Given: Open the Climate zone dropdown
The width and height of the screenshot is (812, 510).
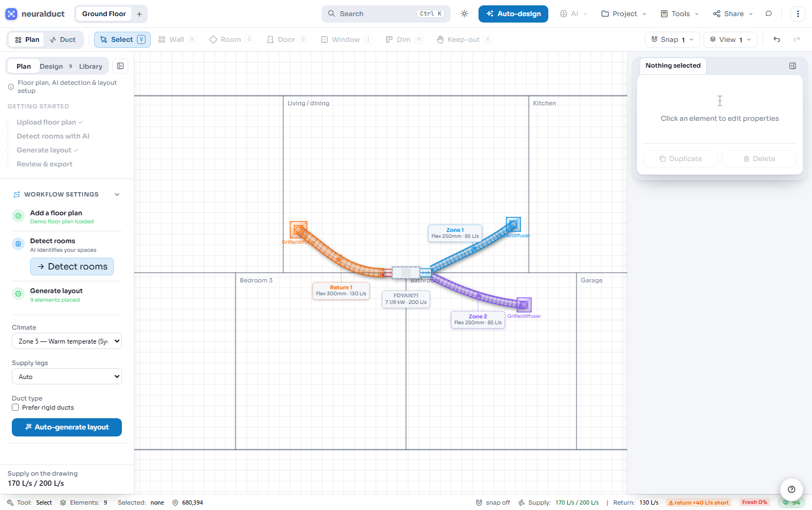Looking at the screenshot, I should 67,341.
